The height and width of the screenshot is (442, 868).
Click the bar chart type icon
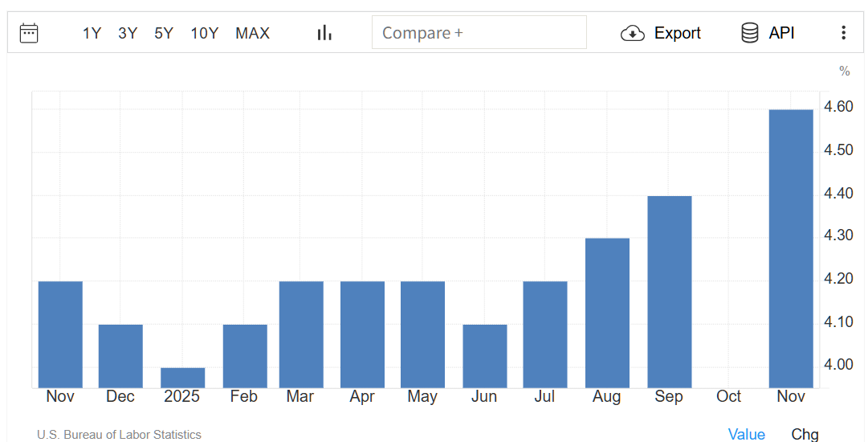[x=324, y=33]
